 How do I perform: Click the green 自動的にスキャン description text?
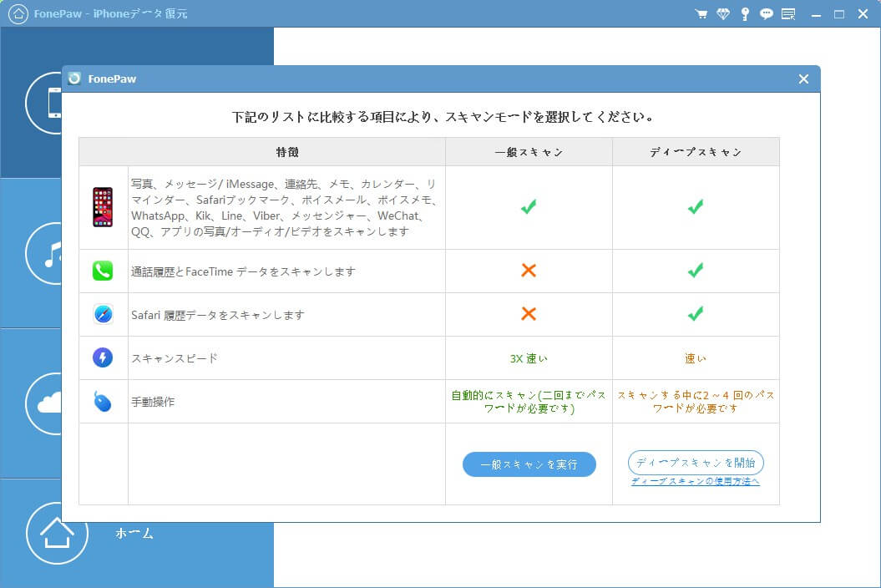[x=529, y=402]
